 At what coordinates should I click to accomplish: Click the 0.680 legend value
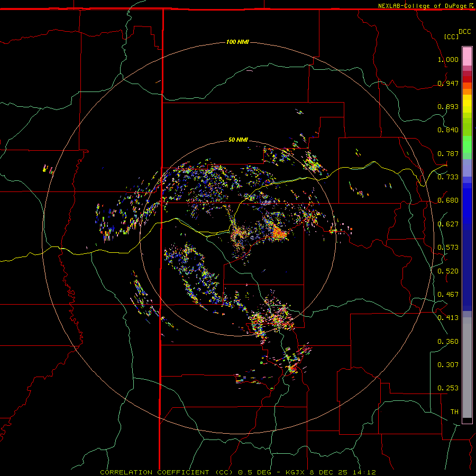448,200
